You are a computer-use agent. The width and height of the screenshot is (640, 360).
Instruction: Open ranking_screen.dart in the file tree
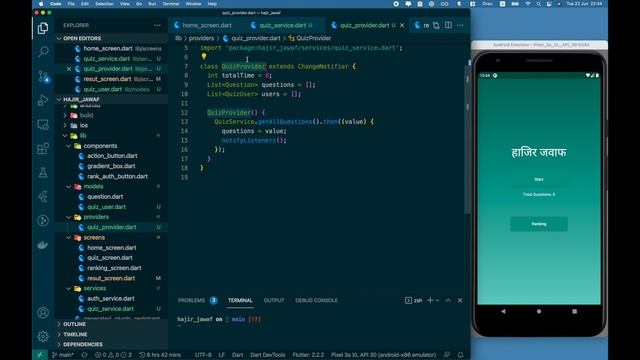pyautogui.click(x=114, y=268)
